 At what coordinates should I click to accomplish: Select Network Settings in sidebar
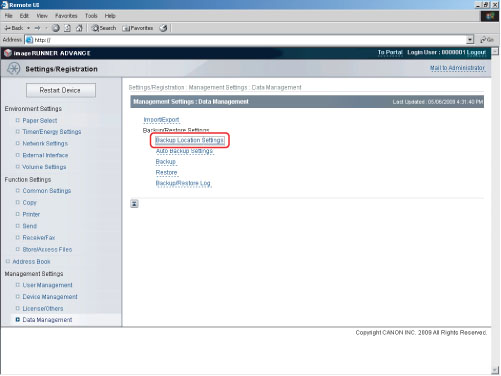[x=45, y=143]
